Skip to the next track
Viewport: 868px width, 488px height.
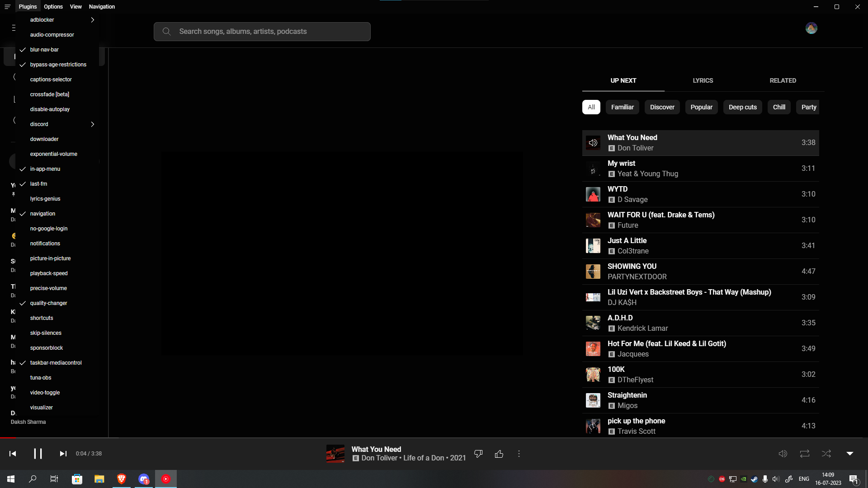tap(63, 454)
